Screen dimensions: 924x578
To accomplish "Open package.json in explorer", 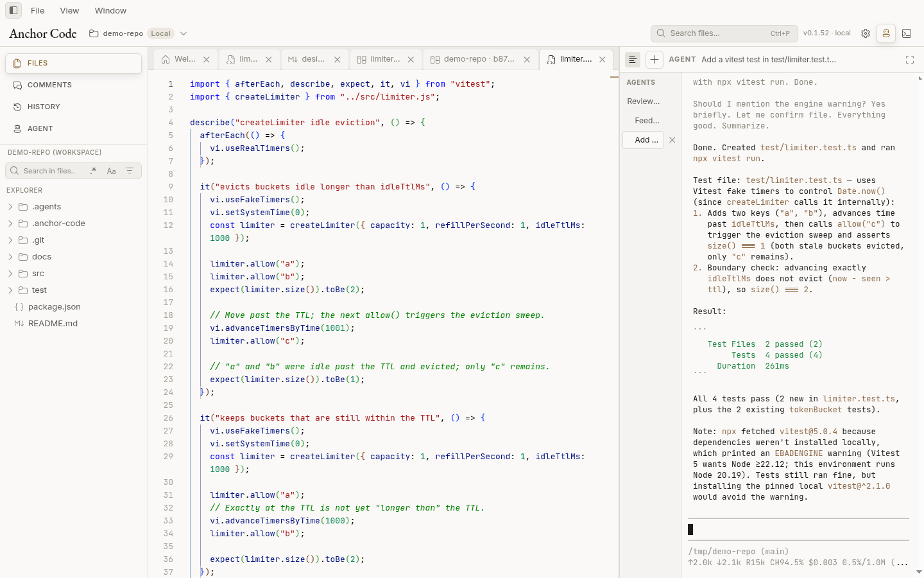I will pyautogui.click(x=55, y=307).
